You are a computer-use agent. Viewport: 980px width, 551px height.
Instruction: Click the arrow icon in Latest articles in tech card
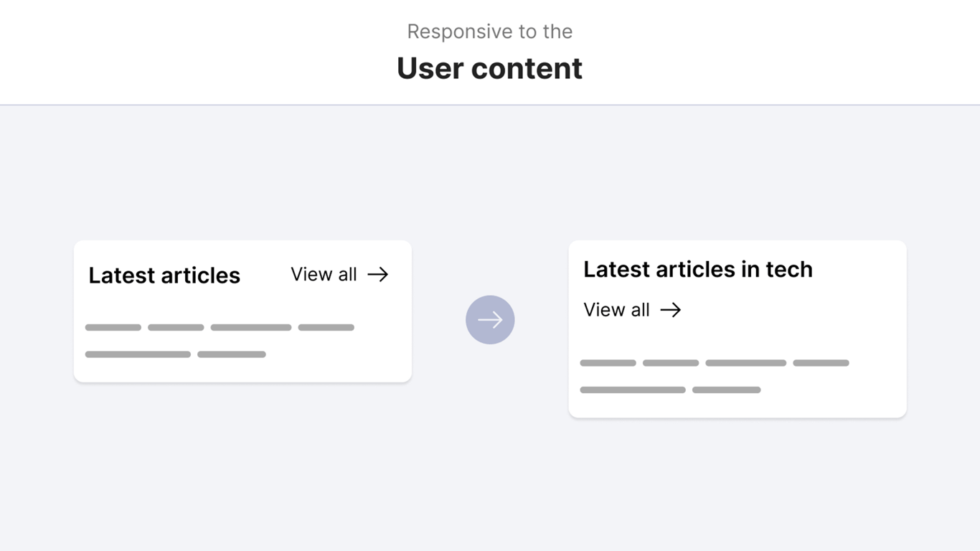[x=671, y=310]
